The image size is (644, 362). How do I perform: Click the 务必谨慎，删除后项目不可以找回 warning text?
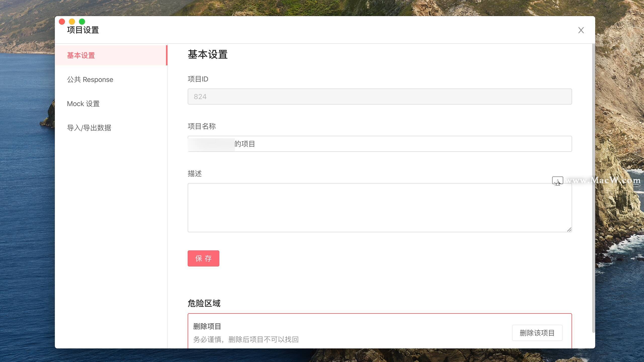click(246, 339)
